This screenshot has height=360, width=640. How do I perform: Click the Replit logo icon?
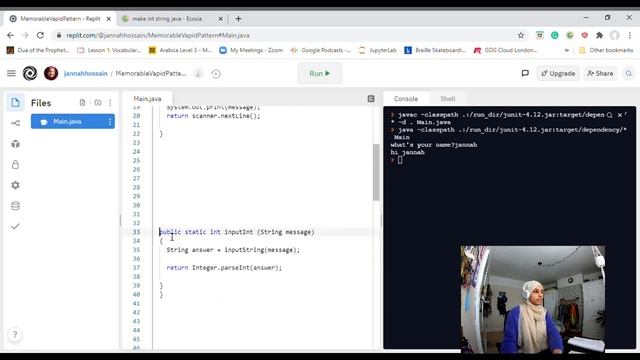[x=30, y=73]
